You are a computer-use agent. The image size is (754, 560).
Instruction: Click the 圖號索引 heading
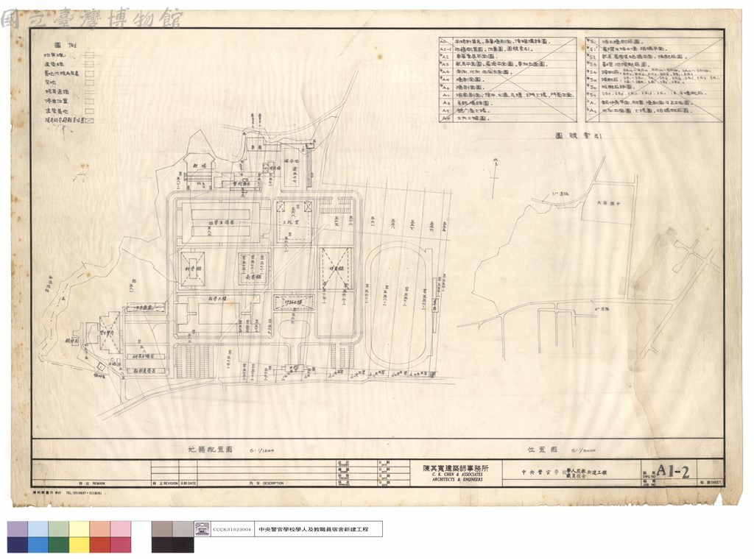click(x=579, y=136)
